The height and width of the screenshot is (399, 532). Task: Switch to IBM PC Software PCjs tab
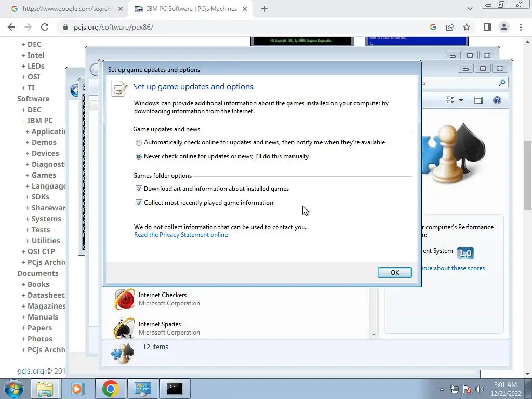pyautogui.click(x=190, y=9)
